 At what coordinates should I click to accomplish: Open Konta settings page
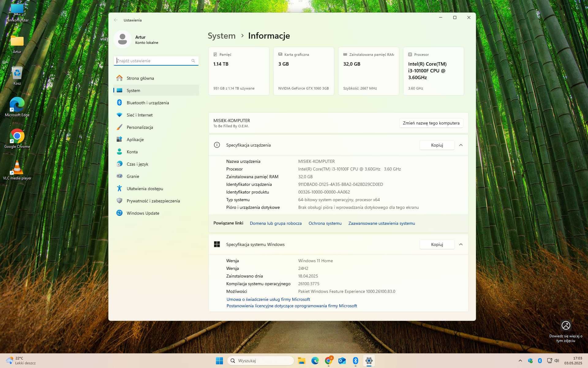(x=156, y=152)
